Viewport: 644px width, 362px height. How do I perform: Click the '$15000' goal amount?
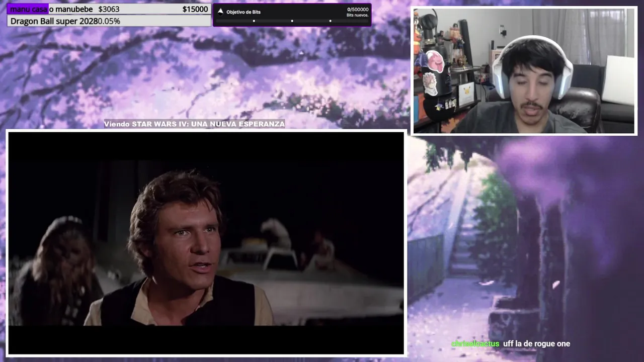[x=195, y=9]
